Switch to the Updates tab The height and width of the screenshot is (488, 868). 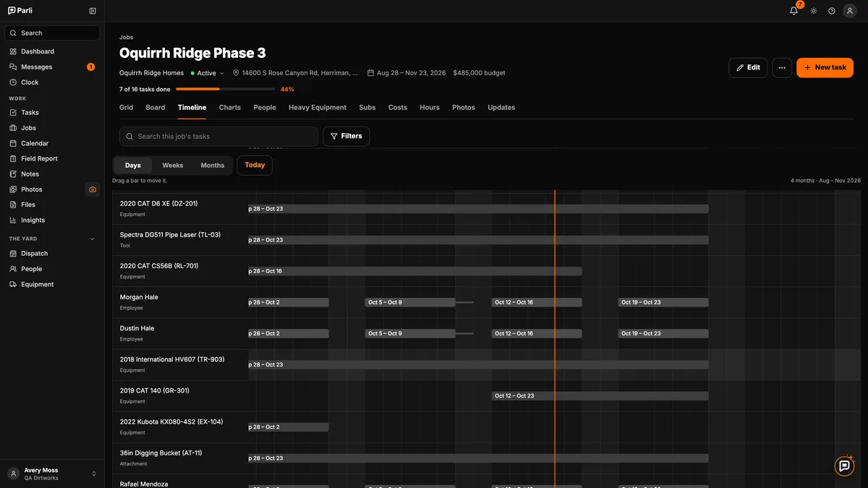coord(501,107)
